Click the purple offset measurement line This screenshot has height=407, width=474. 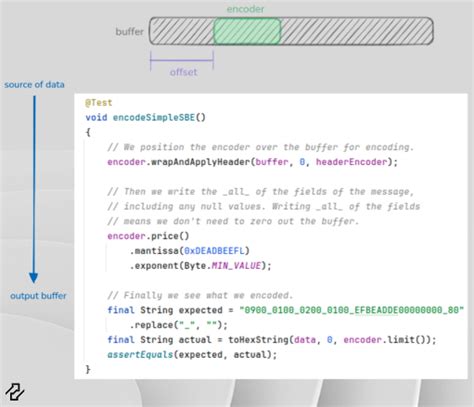(x=182, y=60)
